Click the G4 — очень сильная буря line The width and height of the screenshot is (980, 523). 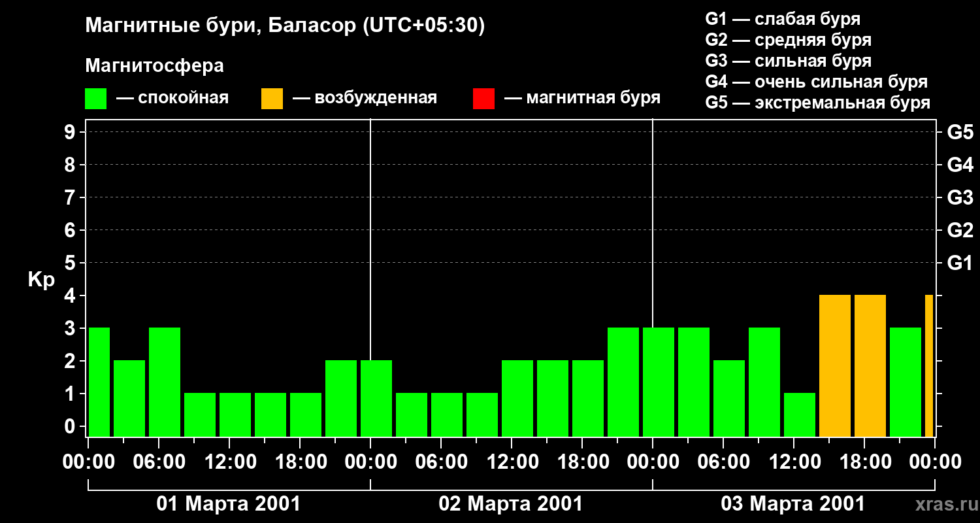[816, 82]
